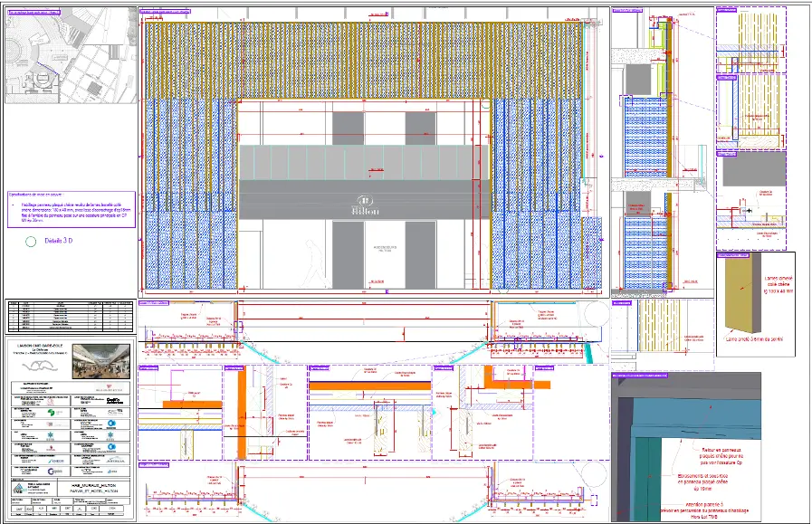812x524 pixels.
Task: Click the human silhouette on the elevation
Action: point(317,264)
